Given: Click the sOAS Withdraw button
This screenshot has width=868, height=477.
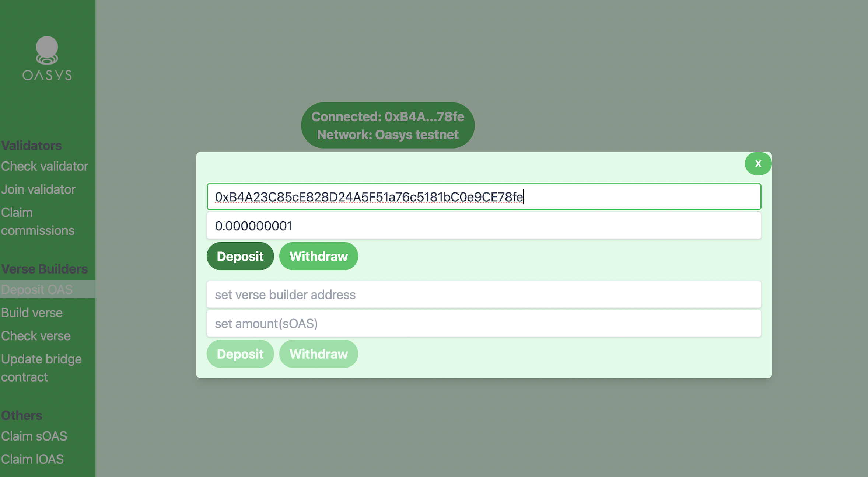Looking at the screenshot, I should point(318,354).
